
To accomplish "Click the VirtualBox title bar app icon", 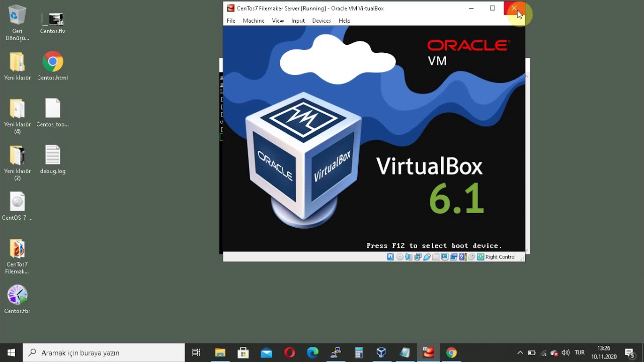I will [230, 8].
